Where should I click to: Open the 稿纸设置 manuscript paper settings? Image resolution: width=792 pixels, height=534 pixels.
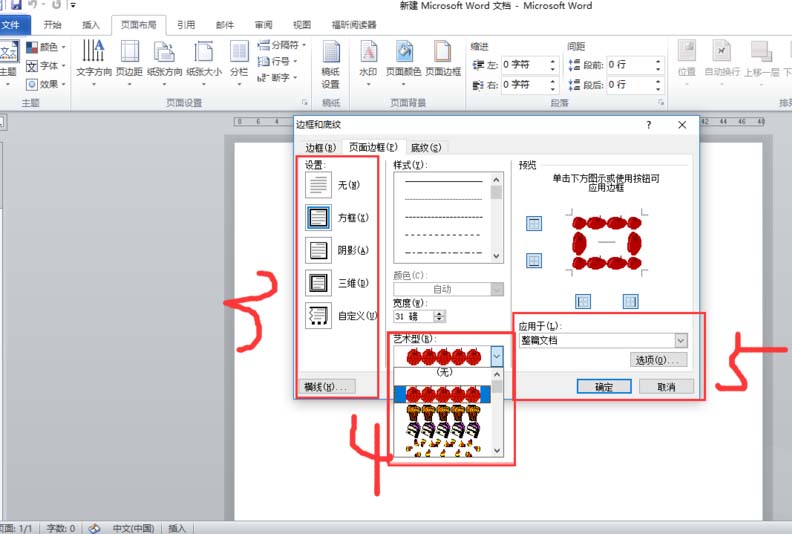click(x=330, y=65)
